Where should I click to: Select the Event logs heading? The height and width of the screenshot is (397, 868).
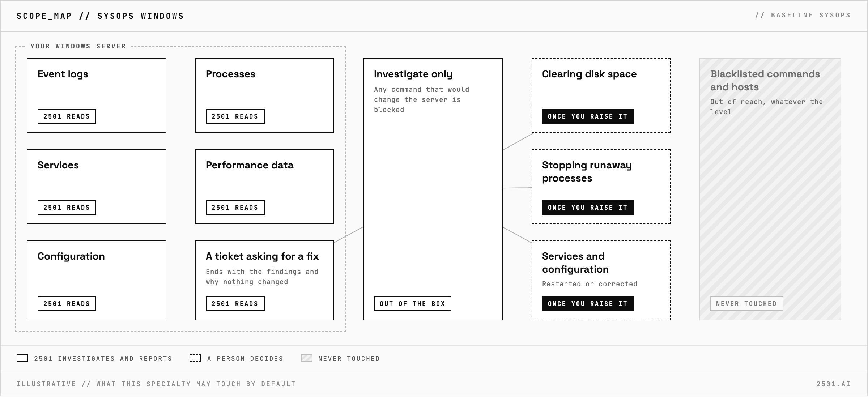coord(63,74)
